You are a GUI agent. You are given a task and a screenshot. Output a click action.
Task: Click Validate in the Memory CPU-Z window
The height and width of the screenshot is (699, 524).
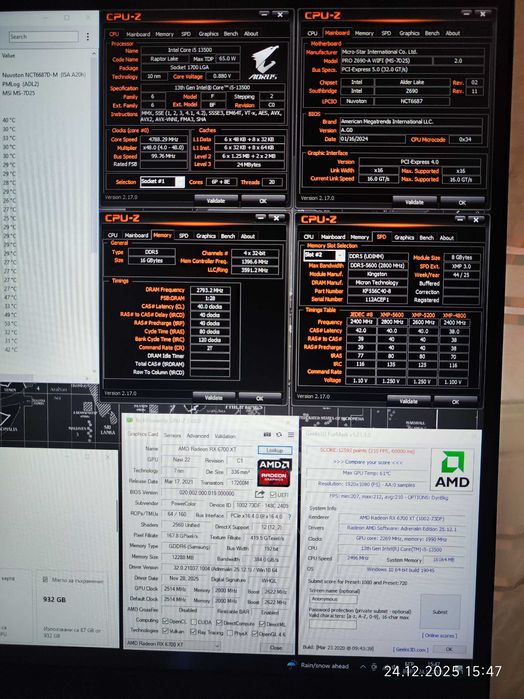[214, 397]
